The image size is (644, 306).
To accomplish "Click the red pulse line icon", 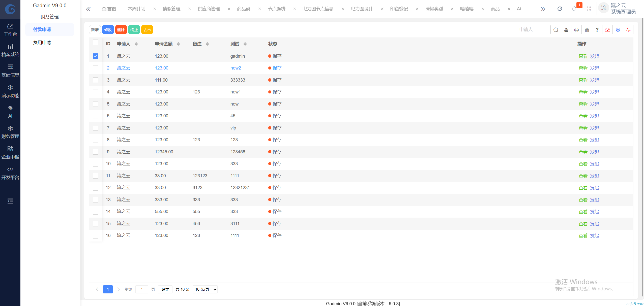I will (x=628, y=30).
